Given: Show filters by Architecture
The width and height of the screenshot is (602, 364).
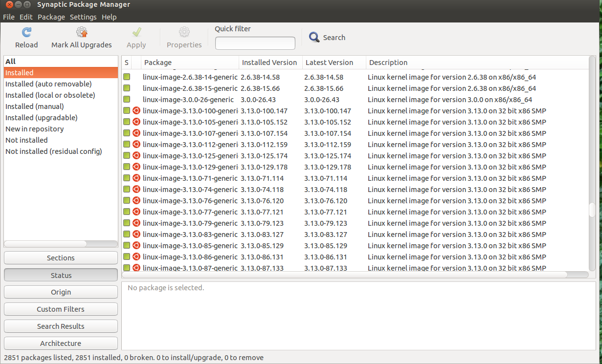Looking at the screenshot, I should pyautogui.click(x=61, y=343).
